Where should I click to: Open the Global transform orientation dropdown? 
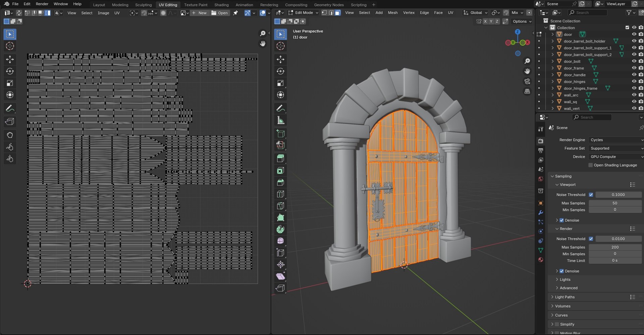pyautogui.click(x=475, y=13)
